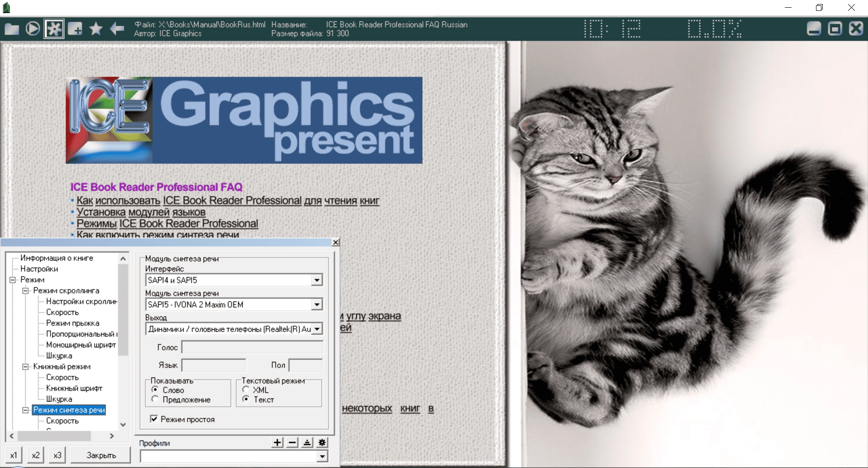
Task: Click tree horizontal scrollbar left arrow
Action: tap(12, 436)
